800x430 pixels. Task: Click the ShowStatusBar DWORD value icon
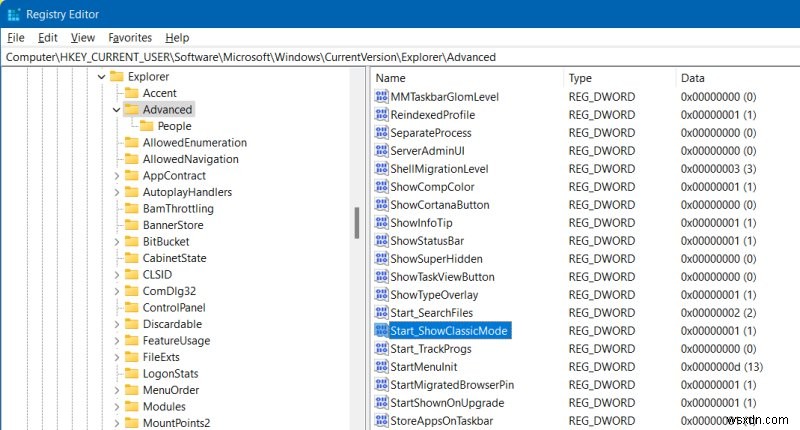coord(382,240)
